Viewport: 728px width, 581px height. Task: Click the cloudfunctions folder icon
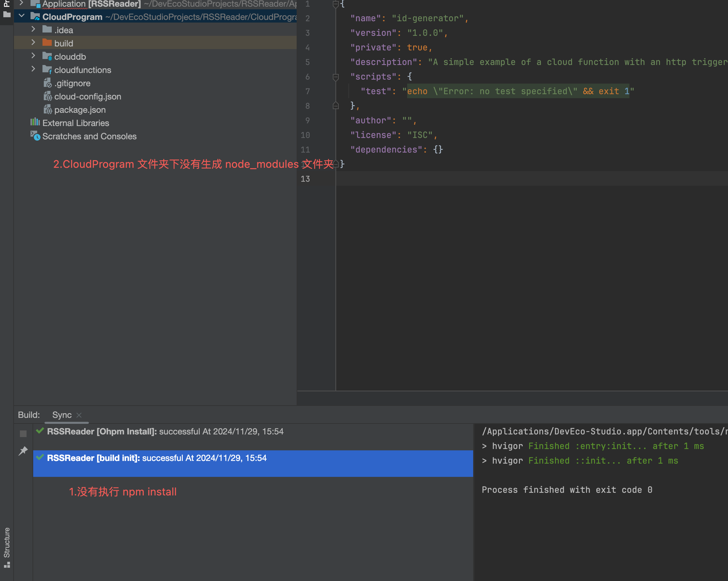coord(47,70)
